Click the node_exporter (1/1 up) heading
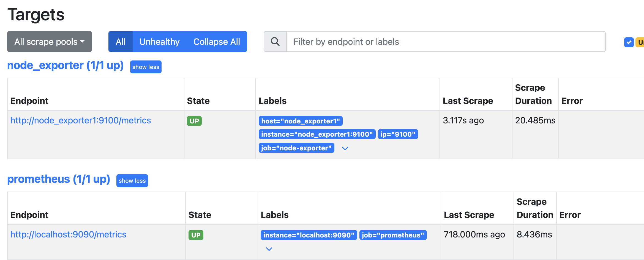Screen dimensions: 644x260 tap(65, 65)
